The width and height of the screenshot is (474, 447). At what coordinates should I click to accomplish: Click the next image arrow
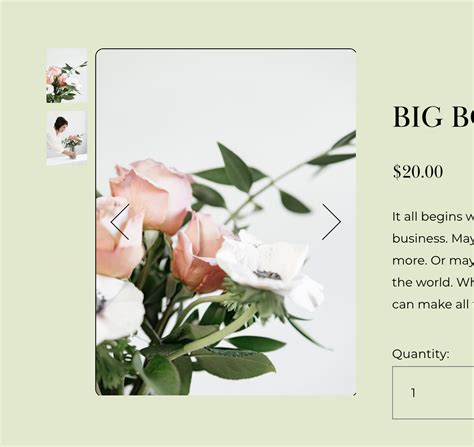331,222
